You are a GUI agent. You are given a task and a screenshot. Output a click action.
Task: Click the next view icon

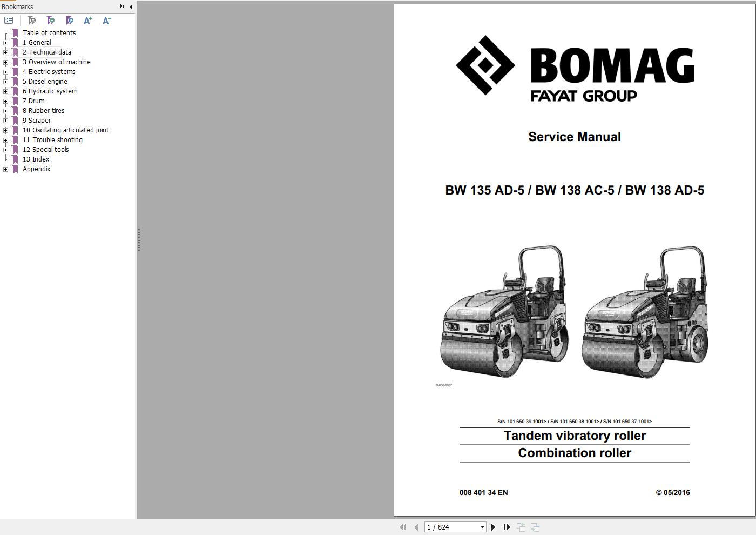(535, 527)
